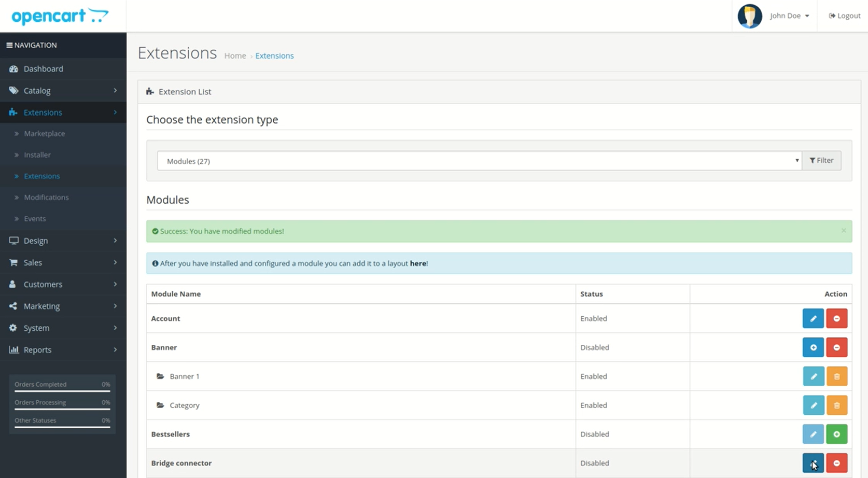Expand the System settings menu

(63, 328)
